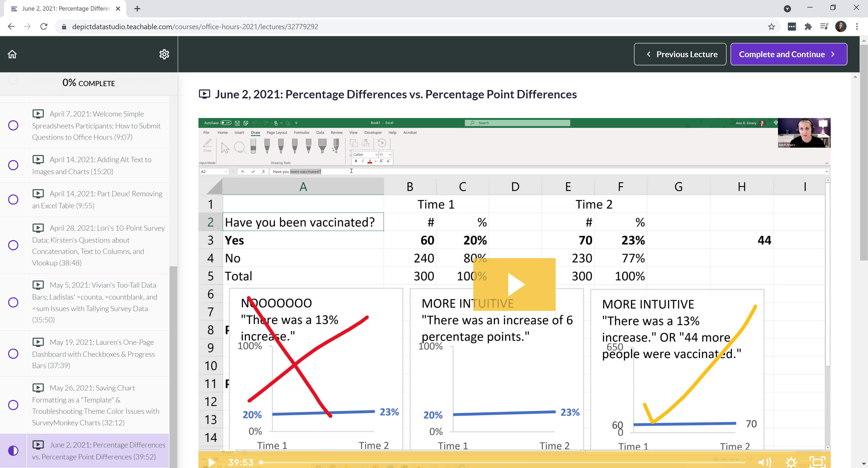Viewport: 868px width, 468px height.
Task: Click video icon beside April 7 lecture
Action: click(38, 114)
